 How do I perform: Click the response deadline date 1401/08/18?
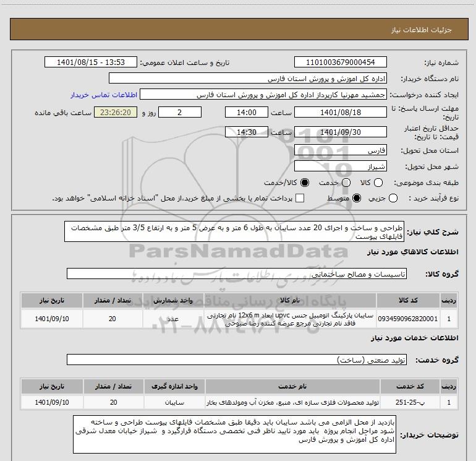tap(340, 112)
